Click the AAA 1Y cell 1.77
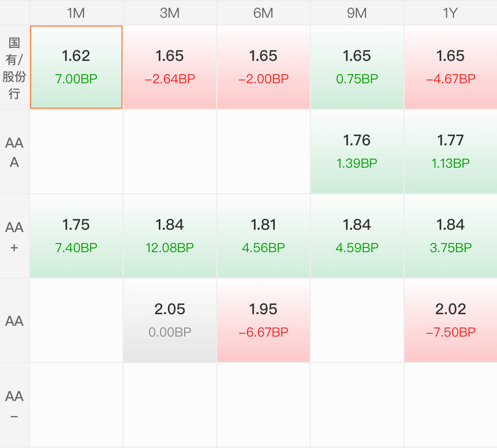Image resolution: width=497 pixels, height=448 pixels. pos(451,152)
